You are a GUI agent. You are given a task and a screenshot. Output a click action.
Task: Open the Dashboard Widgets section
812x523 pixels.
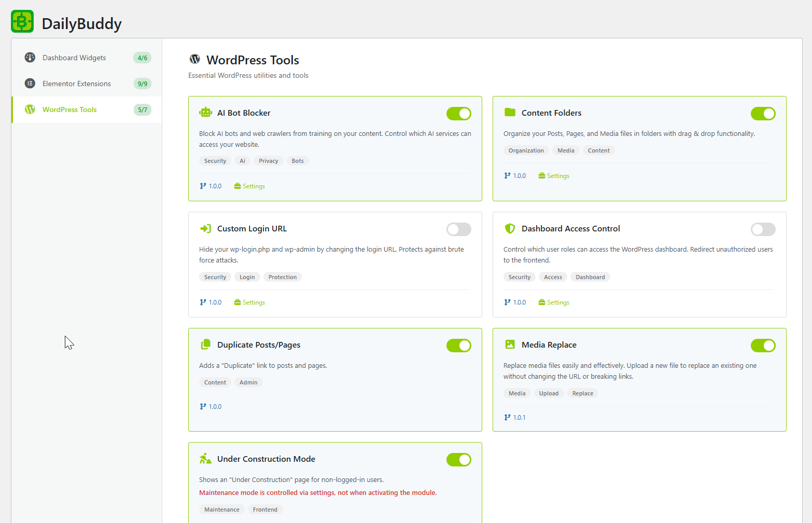[74, 58]
